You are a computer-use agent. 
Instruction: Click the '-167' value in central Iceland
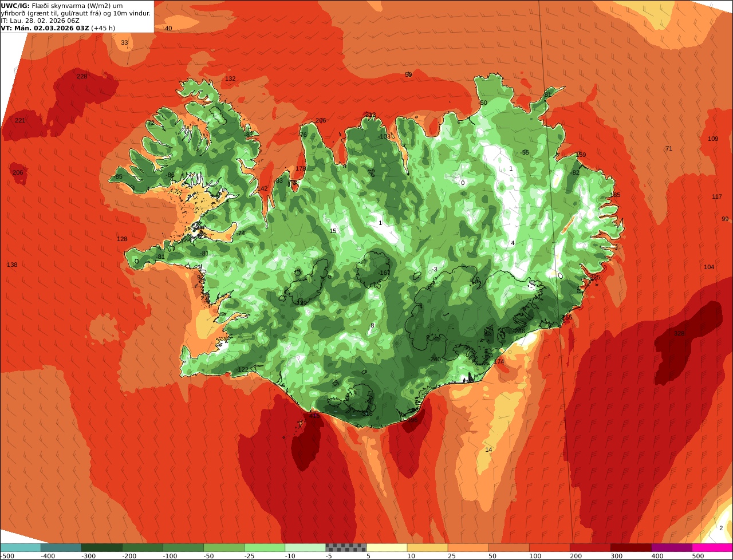pos(384,273)
